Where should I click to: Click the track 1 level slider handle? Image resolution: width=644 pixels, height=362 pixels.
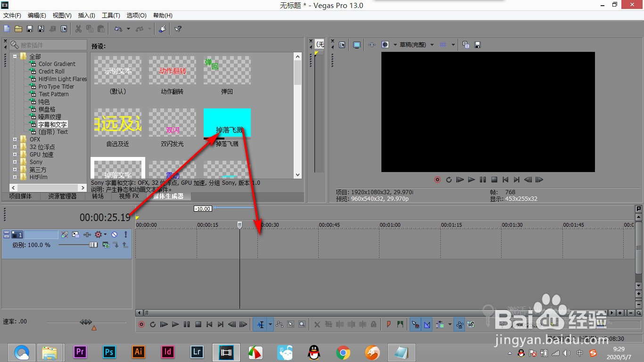click(93, 245)
